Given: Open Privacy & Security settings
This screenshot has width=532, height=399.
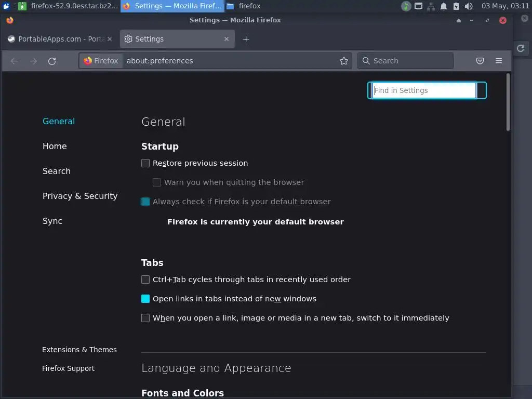Looking at the screenshot, I should 80,196.
